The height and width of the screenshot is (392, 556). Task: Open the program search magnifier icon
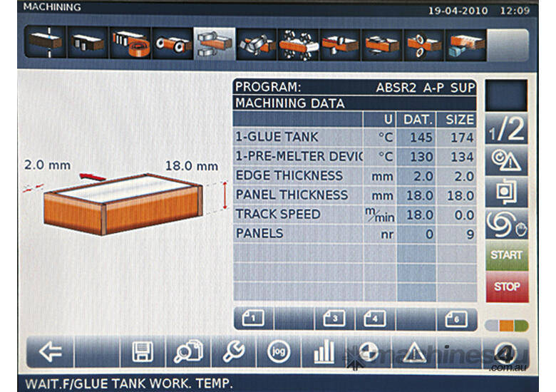click(188, 352)
